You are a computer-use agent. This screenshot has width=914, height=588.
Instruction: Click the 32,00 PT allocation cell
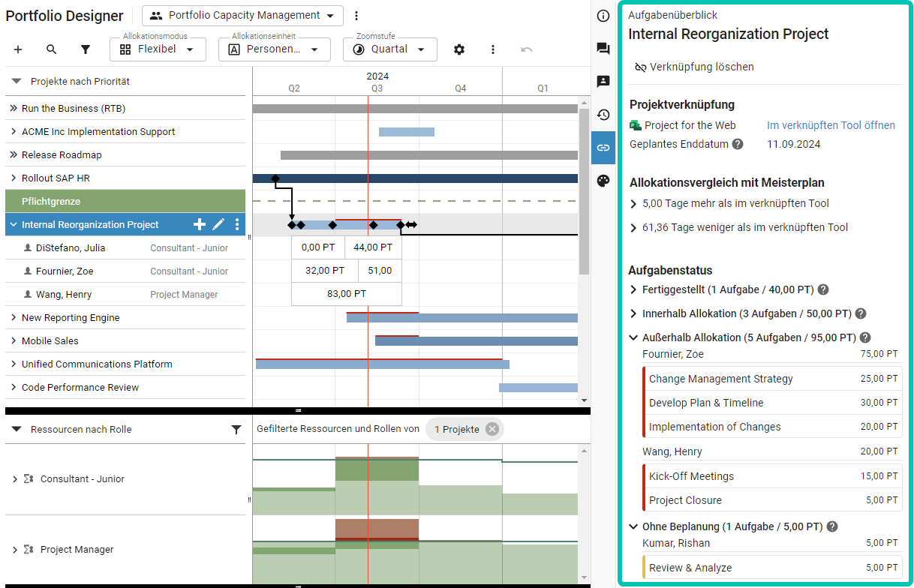pos(325,271)
